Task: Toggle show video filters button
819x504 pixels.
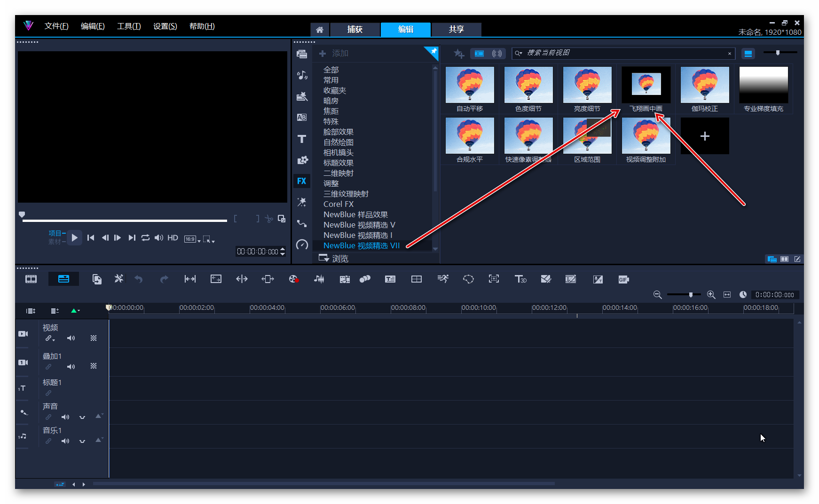Action: coord(479,54)
